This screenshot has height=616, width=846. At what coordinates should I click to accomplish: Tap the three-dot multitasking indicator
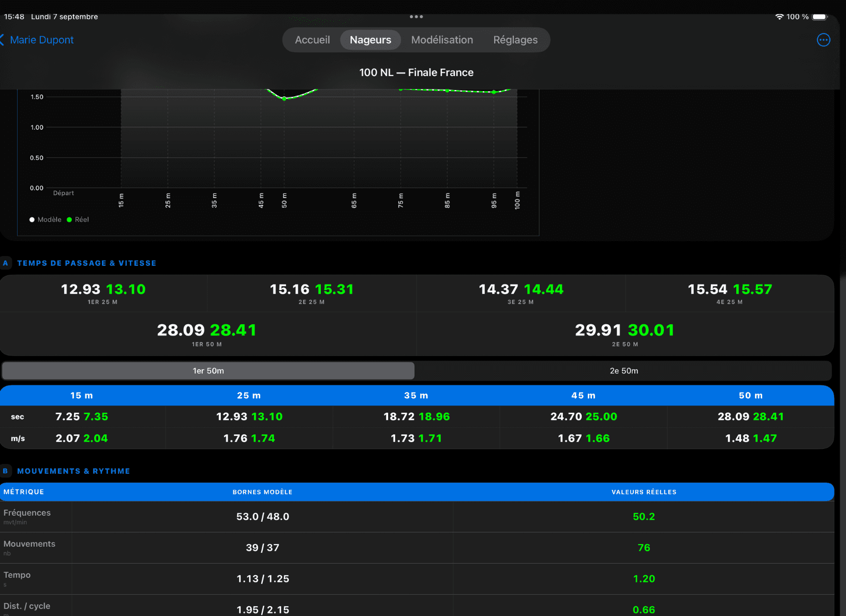[416, 17]
